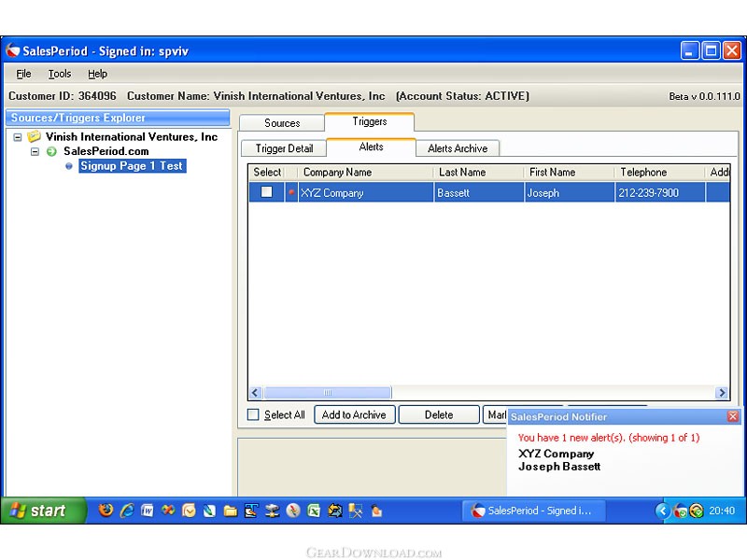Switch to the Sources tab
Viewport: 747px width, 560px height.
pyautogui.click(x=282, y=123)
